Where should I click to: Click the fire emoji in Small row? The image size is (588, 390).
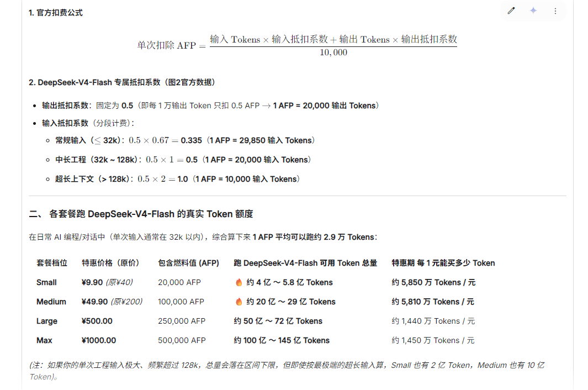(x=239, y=282)
